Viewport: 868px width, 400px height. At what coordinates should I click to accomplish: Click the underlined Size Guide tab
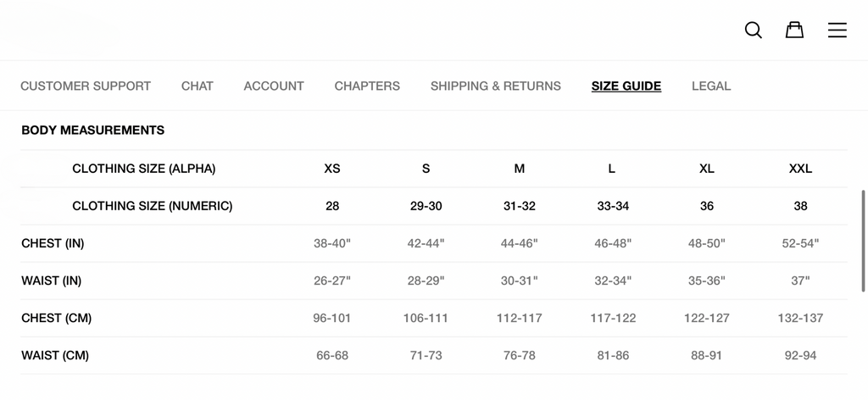[626, 86]
